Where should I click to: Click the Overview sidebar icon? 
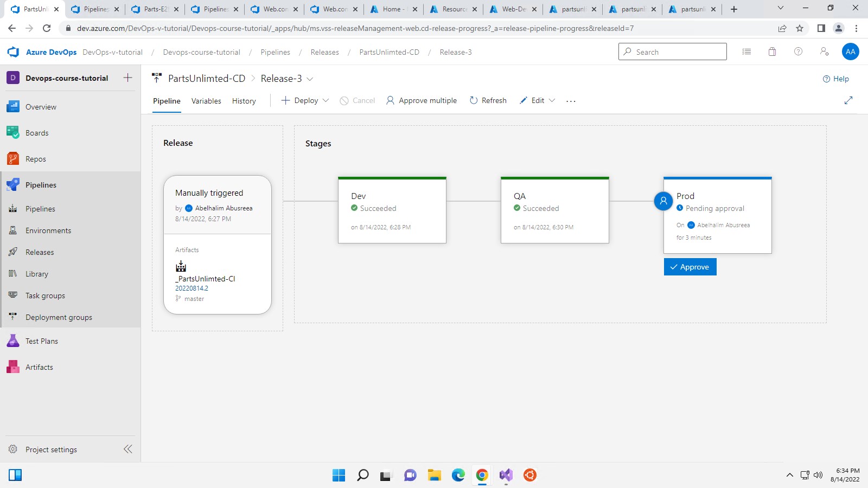[13, 107]
